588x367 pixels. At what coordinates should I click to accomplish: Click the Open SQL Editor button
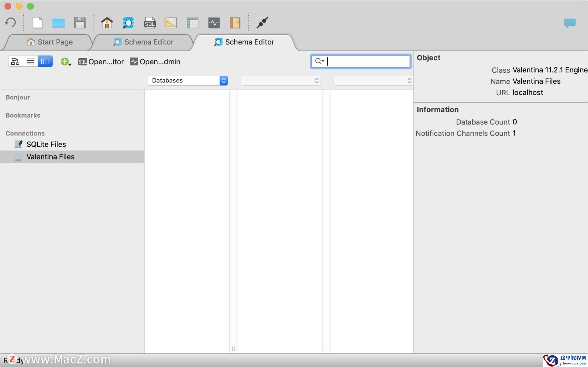click(x=101, y=62)
